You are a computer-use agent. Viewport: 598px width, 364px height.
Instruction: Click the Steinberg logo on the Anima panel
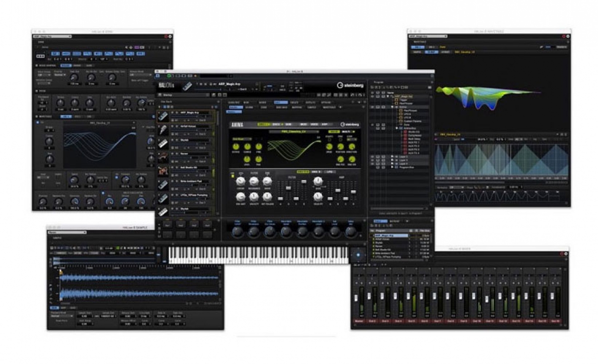(x=350, y=124)
